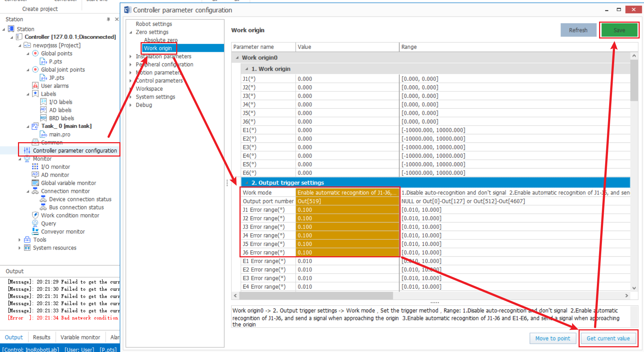
Task: Expand the Debug node
Action: (x=131, y=105)
